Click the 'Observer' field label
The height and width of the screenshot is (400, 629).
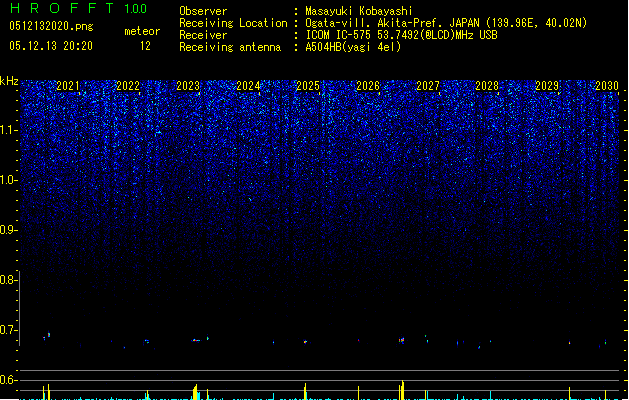pos(203,11)
